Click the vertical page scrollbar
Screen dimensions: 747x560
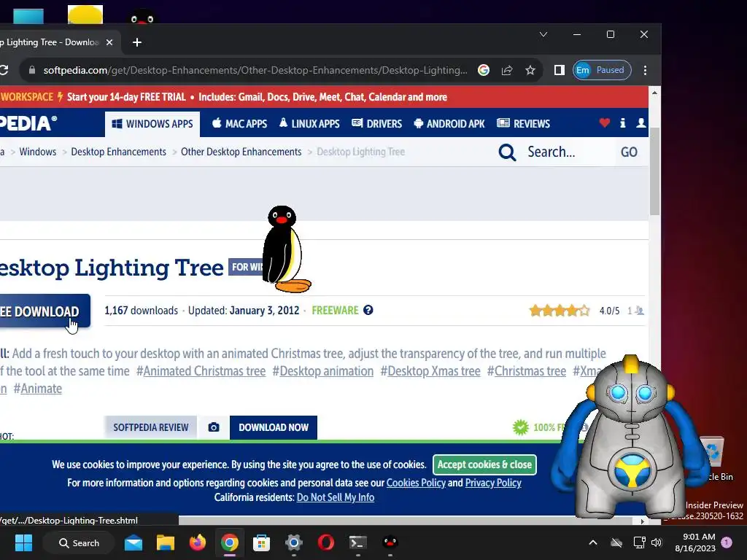pos(654,171)
